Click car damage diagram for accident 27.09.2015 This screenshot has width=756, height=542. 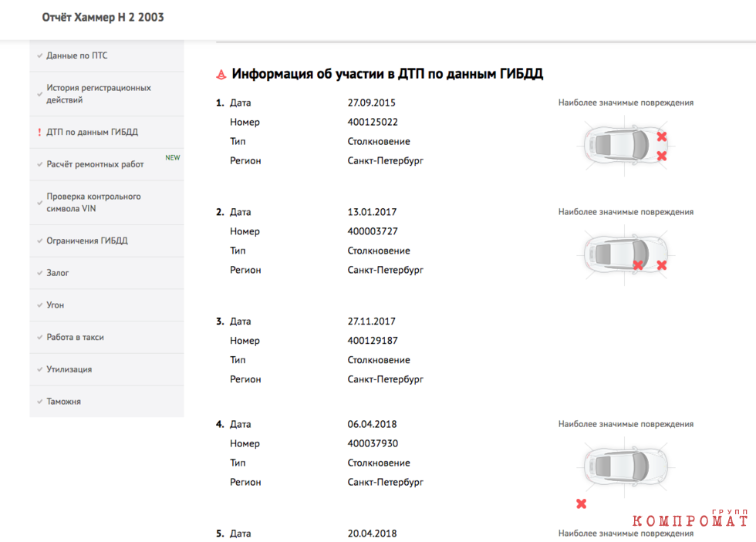(x=626, y=144)
